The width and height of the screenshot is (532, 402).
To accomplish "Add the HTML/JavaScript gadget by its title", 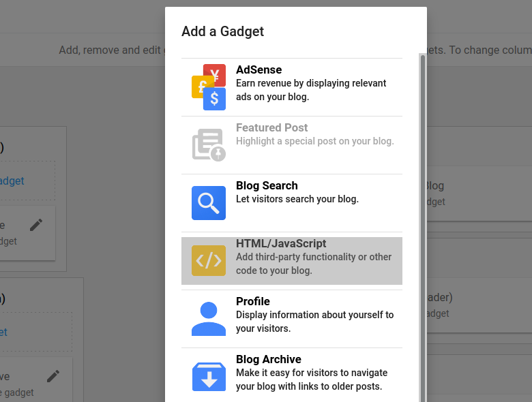I will [x=281, y=243].
